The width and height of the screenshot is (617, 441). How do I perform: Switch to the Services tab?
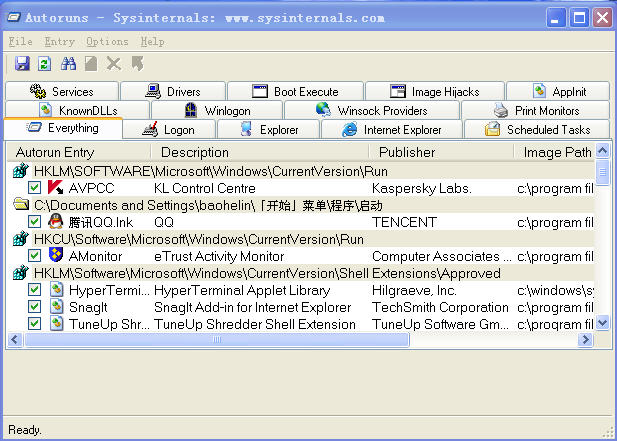62,91
